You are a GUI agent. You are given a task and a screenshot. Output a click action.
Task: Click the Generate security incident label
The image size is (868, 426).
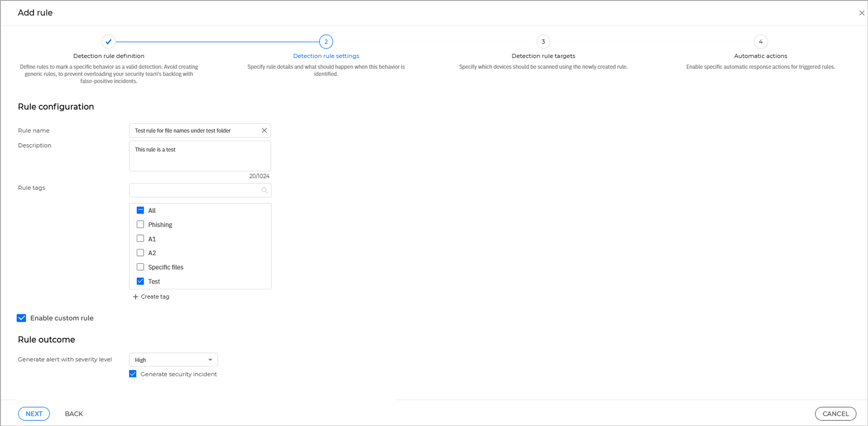(x=179, y=374)
